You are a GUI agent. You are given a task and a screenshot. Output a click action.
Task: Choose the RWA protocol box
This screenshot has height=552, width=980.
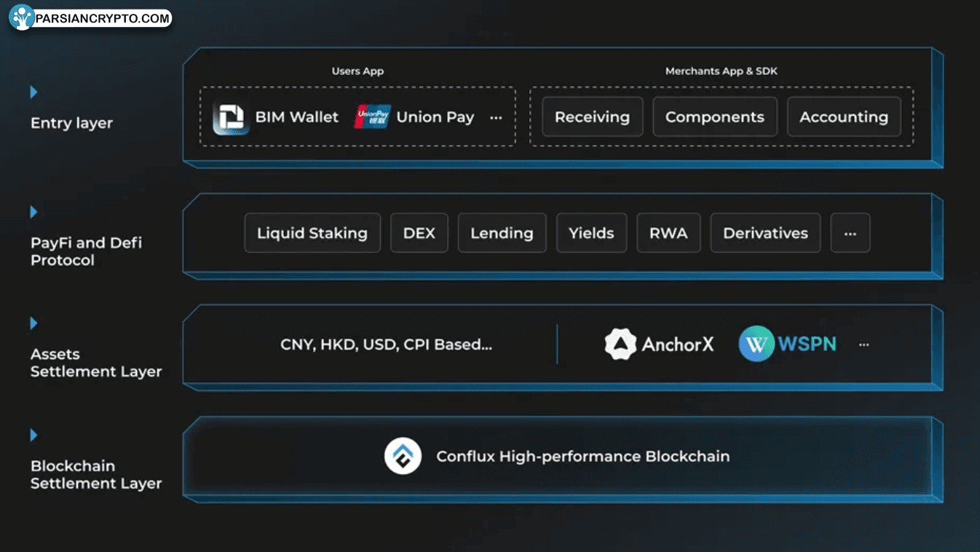coord(668,233)
